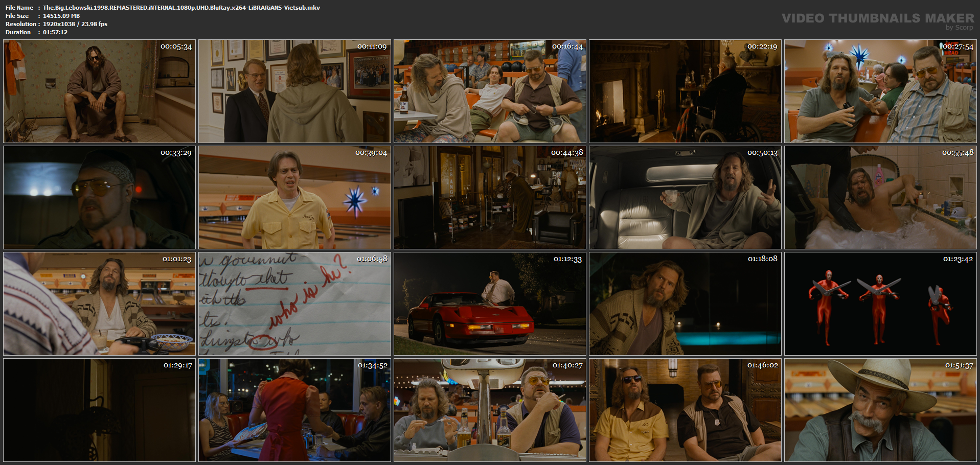Select the red car frame at 01:12:33
This screenshot has width=980, height=465.
[490, 304]
